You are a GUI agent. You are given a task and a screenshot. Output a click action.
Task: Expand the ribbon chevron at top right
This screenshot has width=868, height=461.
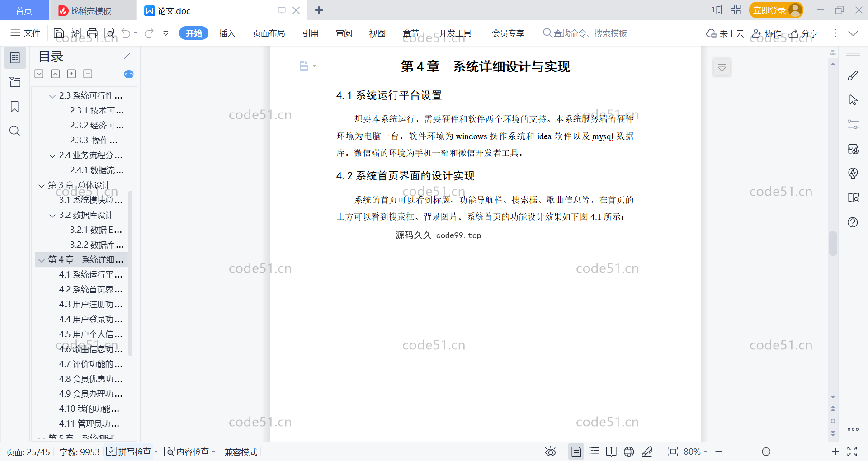coord(853,33)
